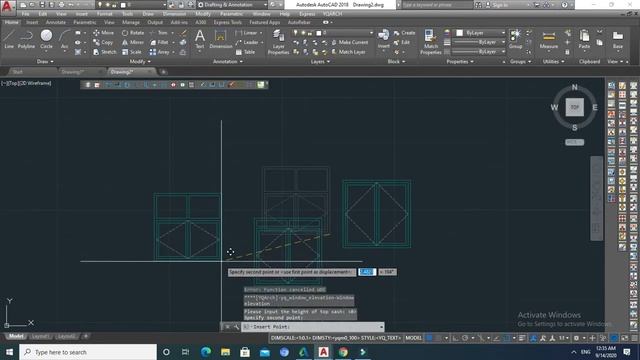Click the Leader tool
The height and width of the screenshot is (360, 640).
(247, 42)
